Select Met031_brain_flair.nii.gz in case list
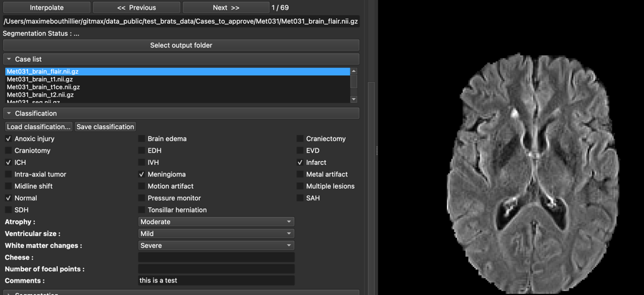The width and height of the screenshot is (644, 295). click(177, 71)
